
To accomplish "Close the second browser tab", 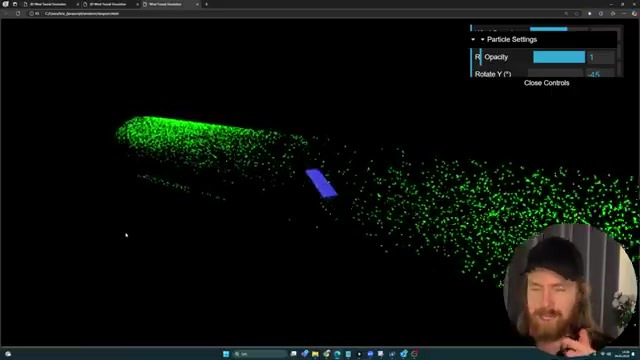I will click(137, 4).
